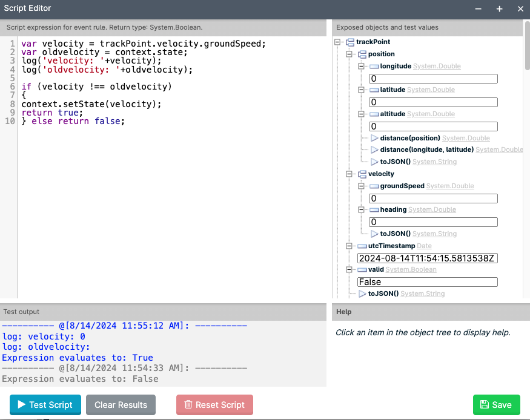Maximize the Script Editor with plus icon
Image resolution: width=530 pixels, height=420 pixels.
[499, 9]
